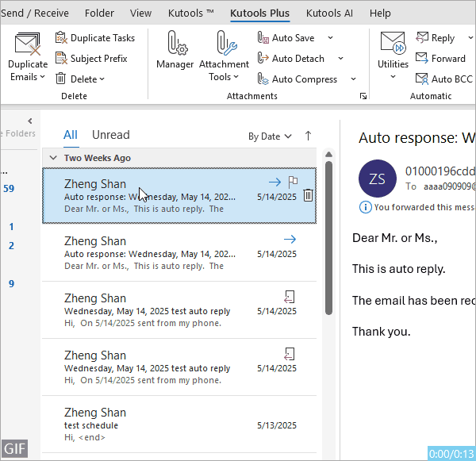Click the Auto Compress attachments icon
This screenshot has height=461, width=476.
(x=263, y=79)
